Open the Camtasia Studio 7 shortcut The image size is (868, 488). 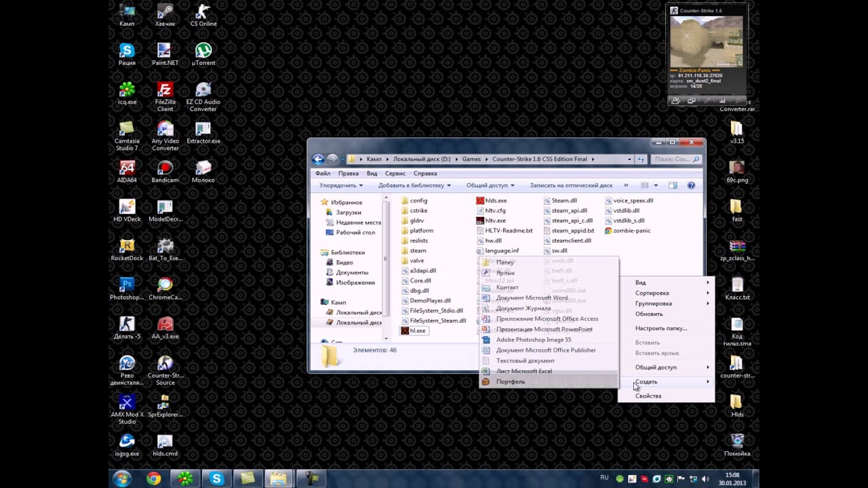[127, 136]
